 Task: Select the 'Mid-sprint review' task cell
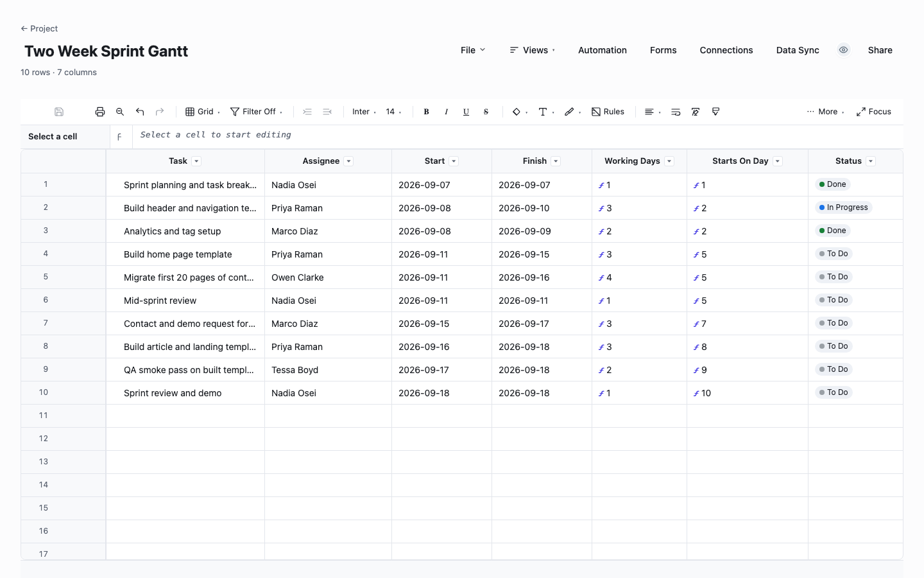click(185, 301)
